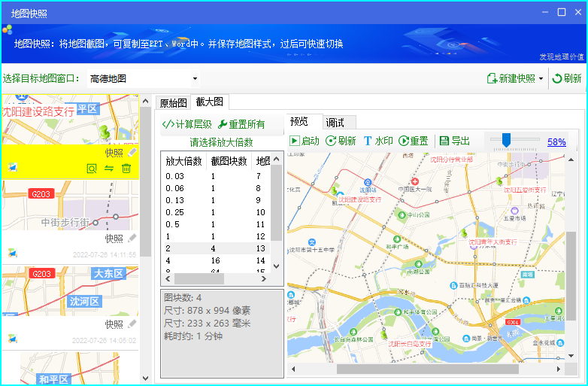This screenshot has height=386, width=588.
Task: Click left arrow of magnification table horizontal scrollbar
Action: [168, 278]
